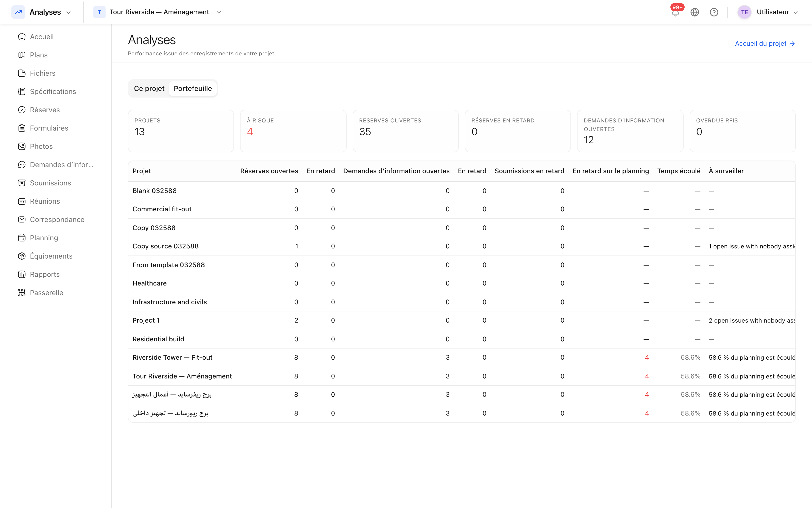Switch to the Ce projet tab
Image resolution: width=812 pixels, height=508 pixels.
(149, 88)
